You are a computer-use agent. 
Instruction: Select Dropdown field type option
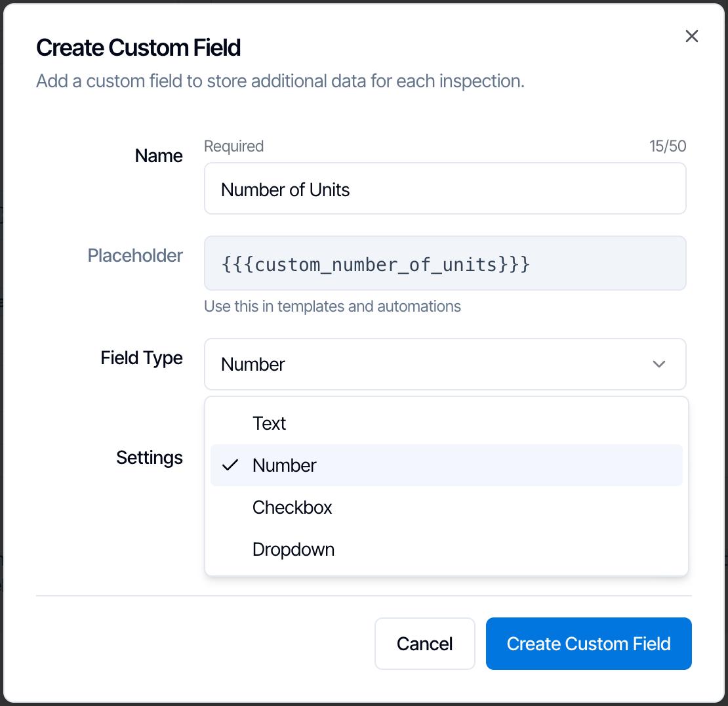point(446,549)
